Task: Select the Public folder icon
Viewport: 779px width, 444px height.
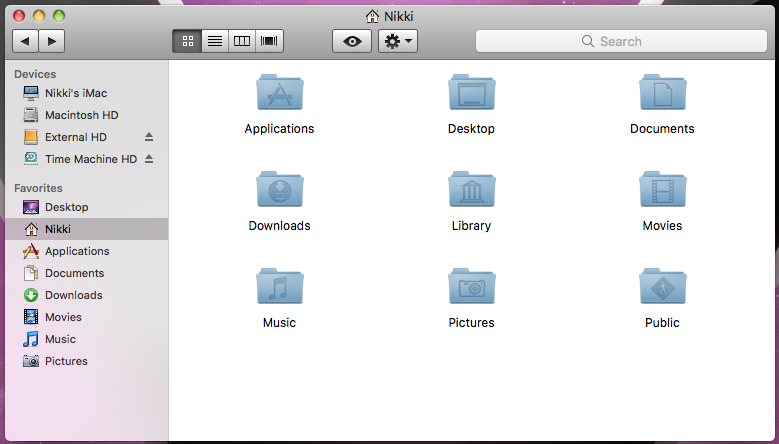Action: [x=663, y=286]
